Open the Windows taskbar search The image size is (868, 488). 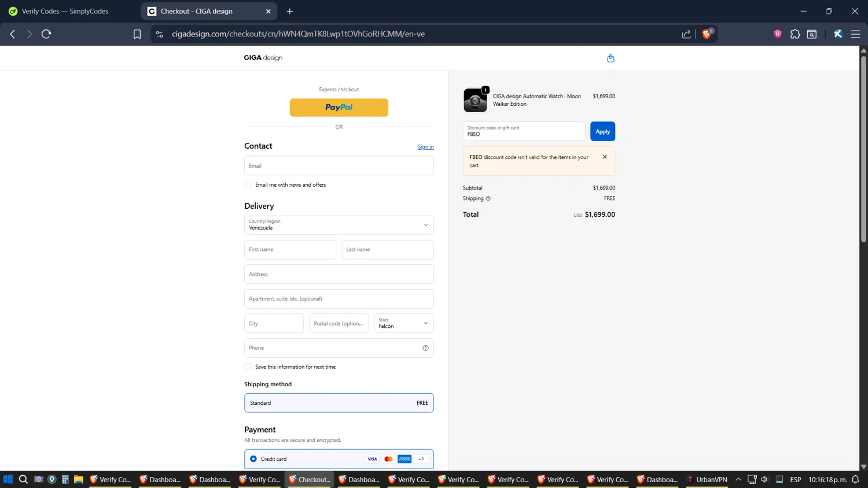[23, 479]
